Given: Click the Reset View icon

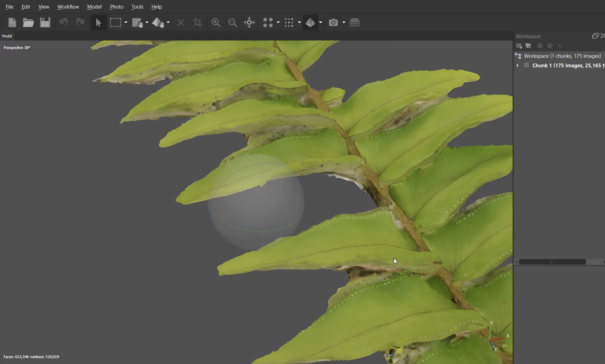Looking at the screenshot, I should tap(249, 23).
